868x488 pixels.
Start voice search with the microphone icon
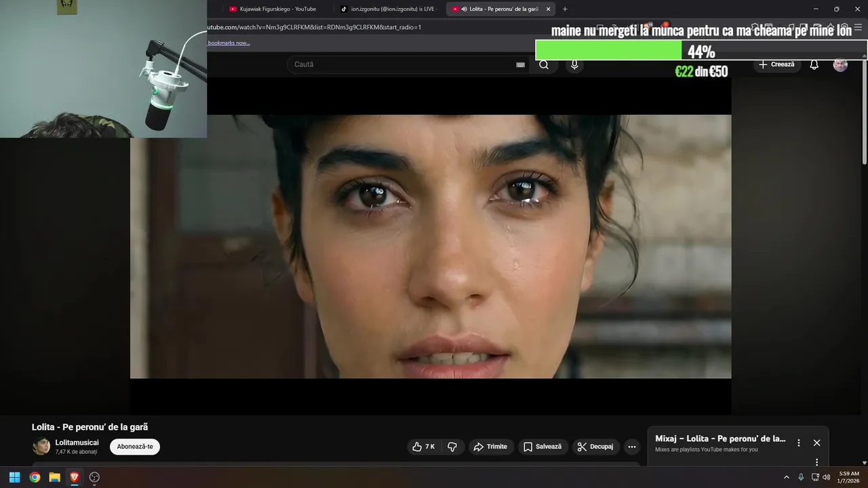(574, 65)
